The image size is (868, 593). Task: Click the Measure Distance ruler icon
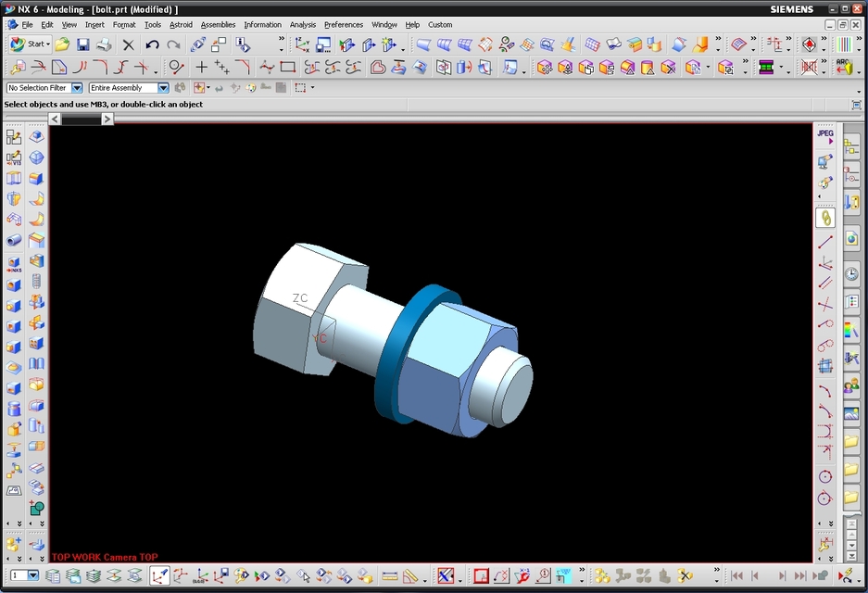click(390, 576)
